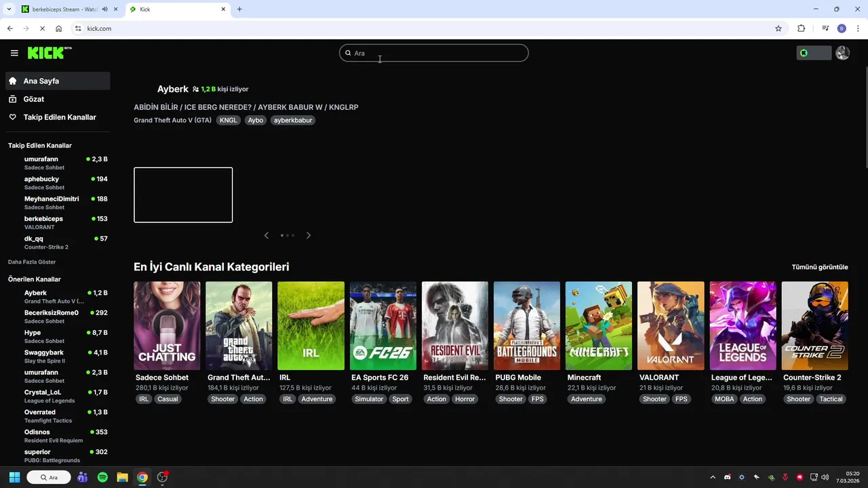Viewport: 868px width, 488px height.
Task: Expand Daha Fazla Göster in followed channels
Action: [32, 262]
